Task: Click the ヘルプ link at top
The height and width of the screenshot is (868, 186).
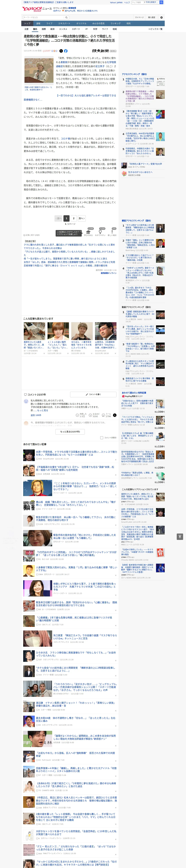Action: click(x=127, y=2)
